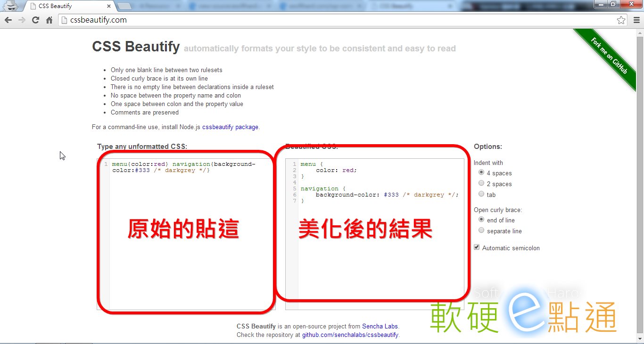This screenshot has height=344, width=644.
Task: Click the page icon in the address bar
Action: click(x=65, y=20)
